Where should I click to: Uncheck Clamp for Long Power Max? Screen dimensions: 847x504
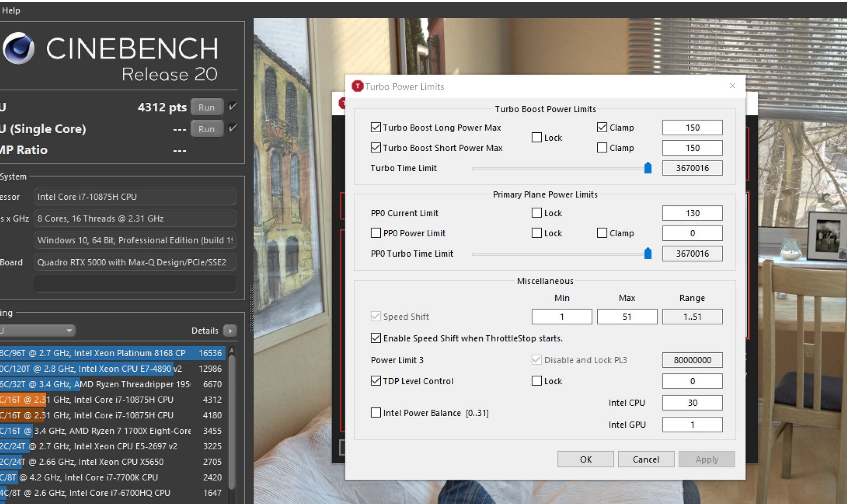pyautogui.click(x=602, y=127)
